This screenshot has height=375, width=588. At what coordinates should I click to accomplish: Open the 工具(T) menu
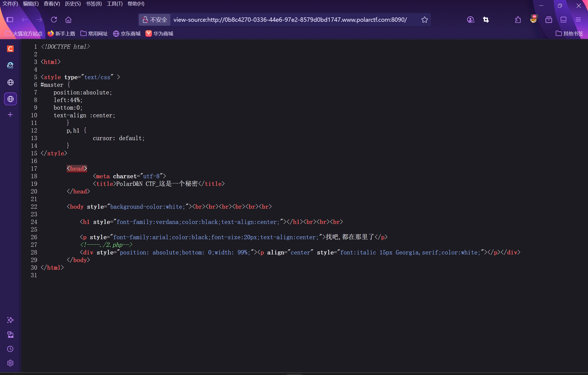click(115, 4)
